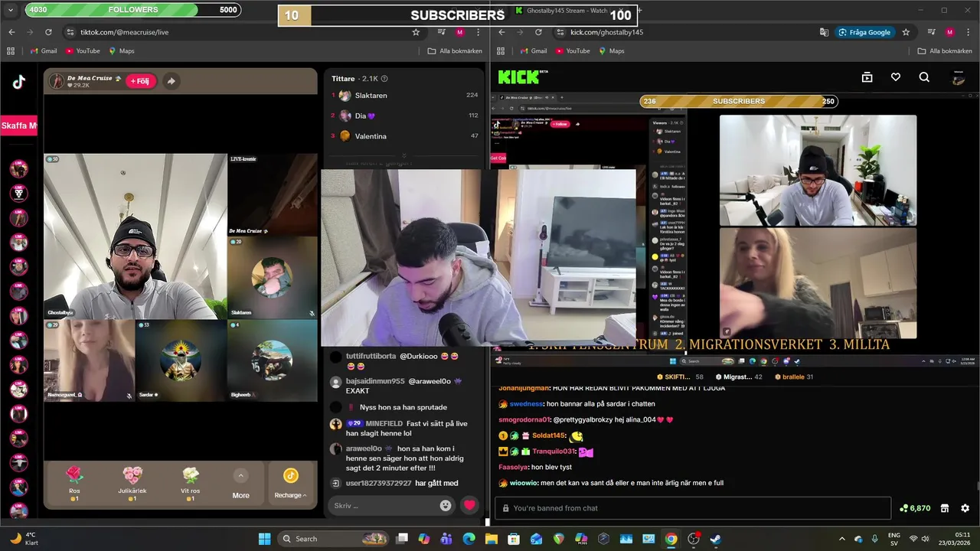The width and height of the screenshot is (980, 551).
Task: Open Kick search magnifier
Action: pos(924,77)
